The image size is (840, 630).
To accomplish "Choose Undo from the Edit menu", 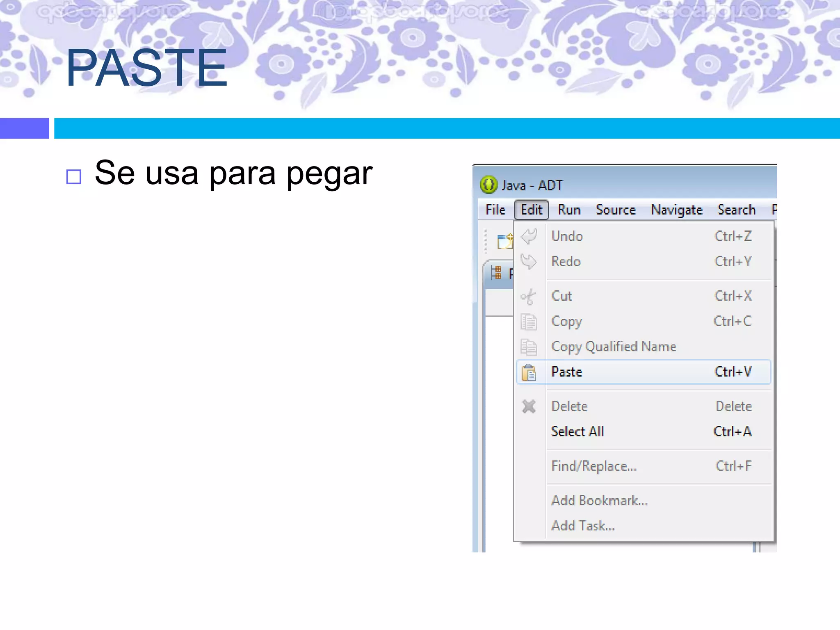I will 644,236.
